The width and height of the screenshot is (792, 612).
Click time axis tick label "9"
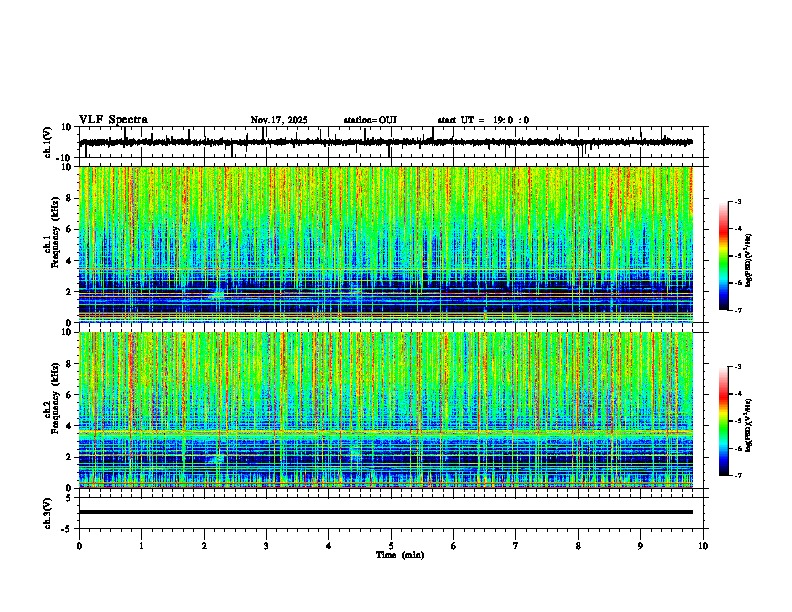tap(640, 546)
